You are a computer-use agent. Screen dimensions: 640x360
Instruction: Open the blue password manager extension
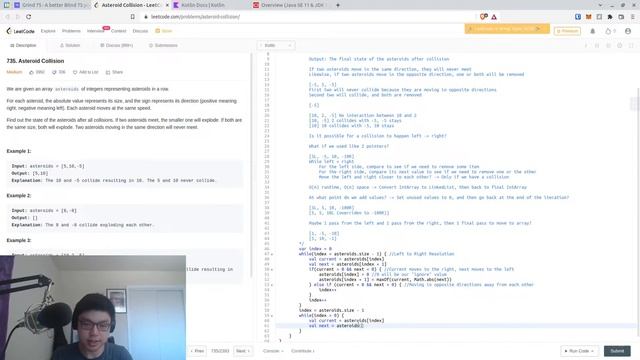tap(578, 17)
